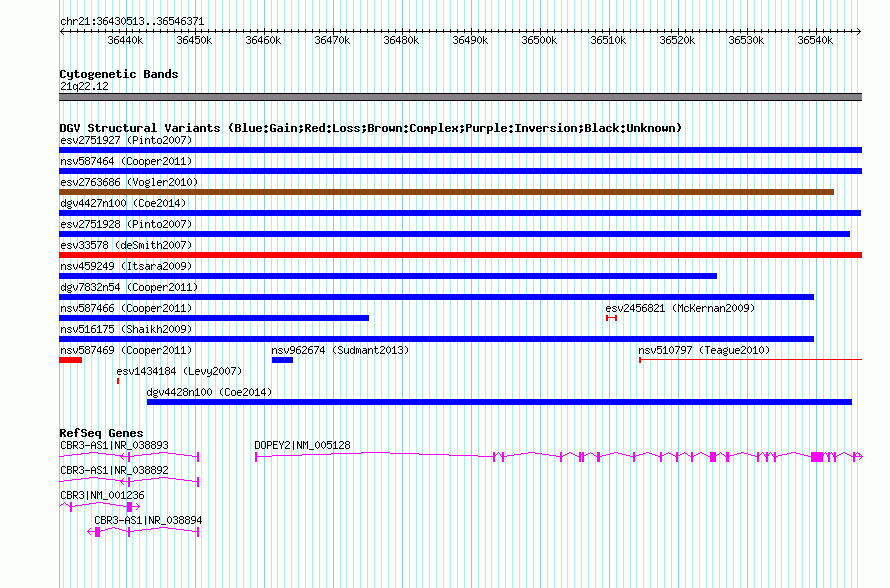Click the 36500k ruler tick label

(x=539, y=41)
